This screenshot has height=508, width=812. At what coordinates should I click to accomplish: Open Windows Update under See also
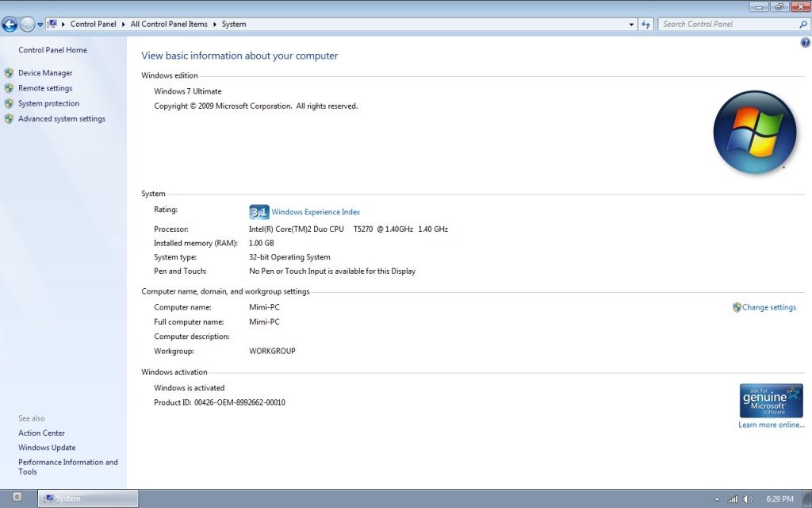[47, 448]
